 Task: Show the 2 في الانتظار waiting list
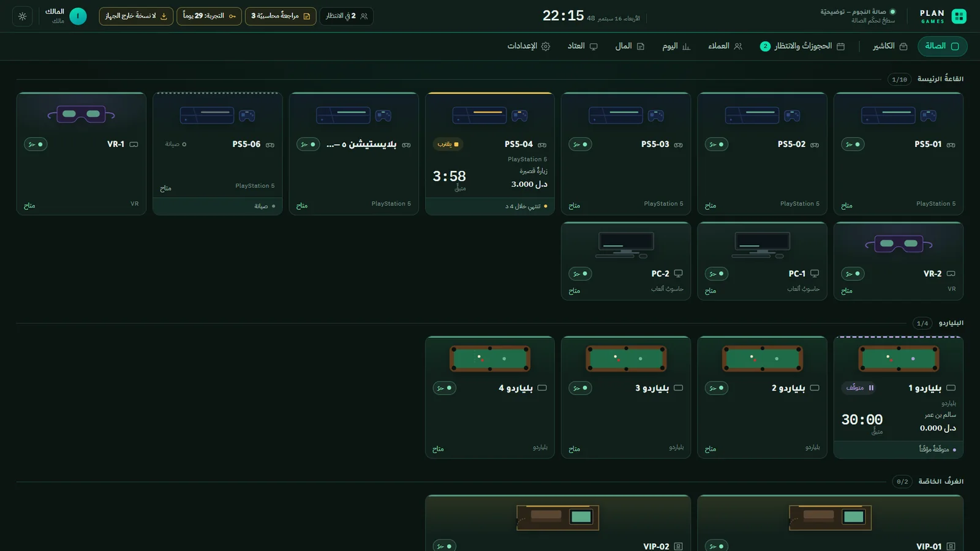[x=347, y=17]
